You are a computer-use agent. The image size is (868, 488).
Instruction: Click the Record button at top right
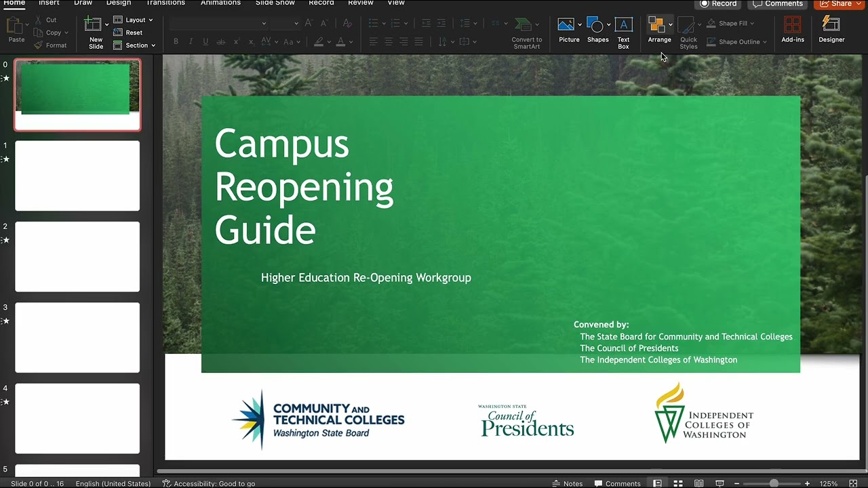pos(718,3)
